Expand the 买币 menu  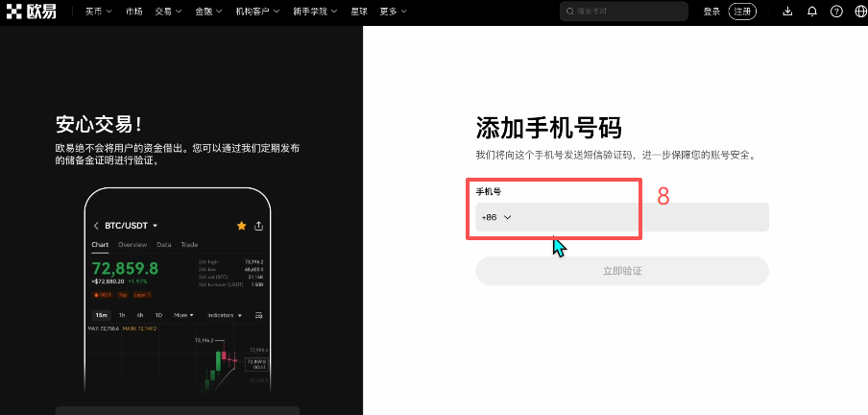pyautogui.click(x=99, y=12)
